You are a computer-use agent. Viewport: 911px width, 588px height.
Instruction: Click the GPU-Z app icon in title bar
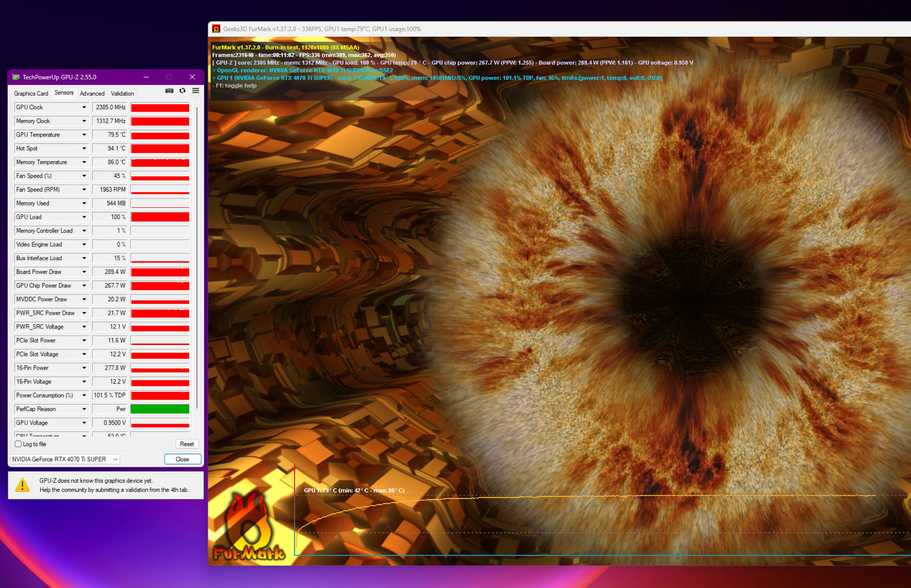(x=16, y=77)
